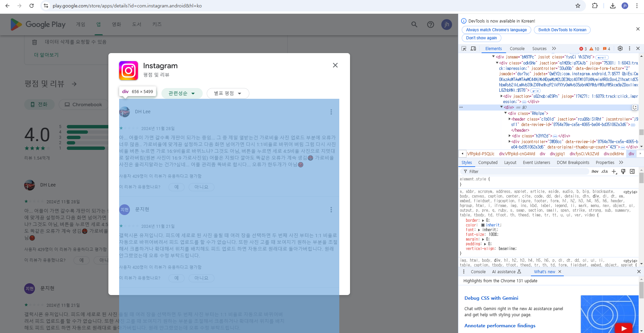Open Google Play search magnifier
Viewport: 644px width, 333px height.
(414, 25)
